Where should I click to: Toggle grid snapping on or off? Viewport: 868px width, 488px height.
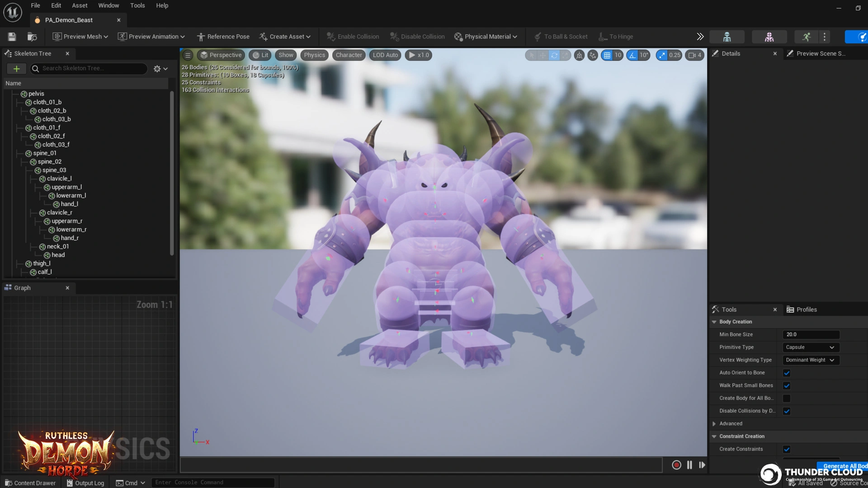click(607, 55)
